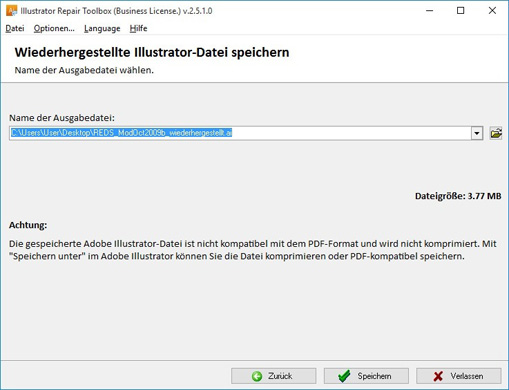The width and height of the screenshot is (509, 390).
Task: Click the Illustrator Repair Toolbox app icon
Action: (11, 11)
